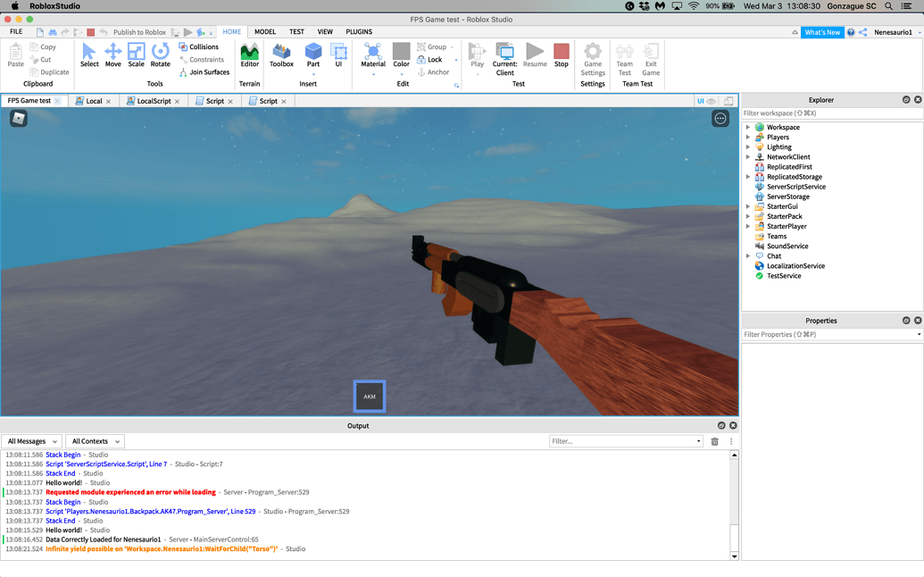Viewport: 924px width, 577px height.
Task: Select the AKM hotbar slot
Action: point(370,396)
